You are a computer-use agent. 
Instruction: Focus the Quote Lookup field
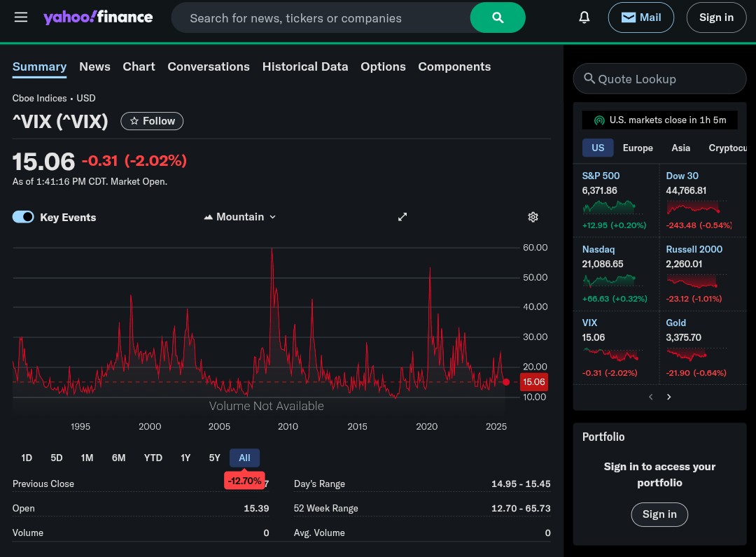659,78
